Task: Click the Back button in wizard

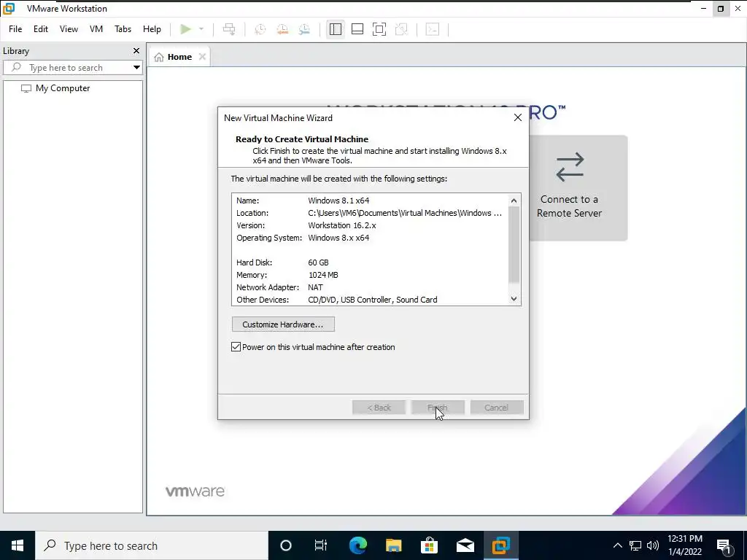Action: point(379,408)
